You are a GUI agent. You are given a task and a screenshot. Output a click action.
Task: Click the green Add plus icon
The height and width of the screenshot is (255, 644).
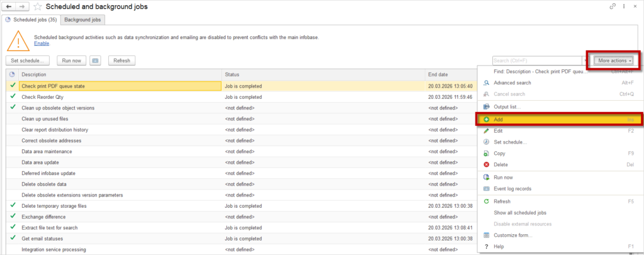487,119
